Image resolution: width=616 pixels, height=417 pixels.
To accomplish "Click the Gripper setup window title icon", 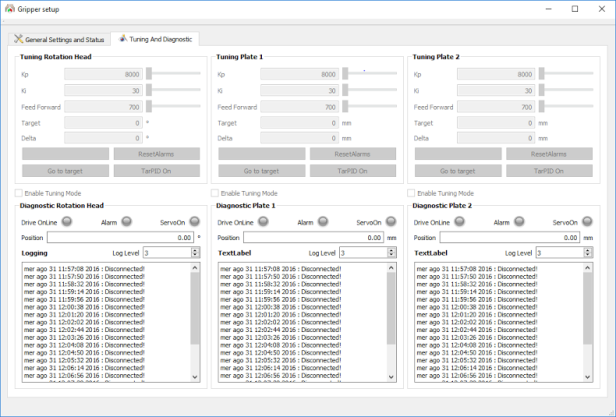I will [x=9, y=8].
